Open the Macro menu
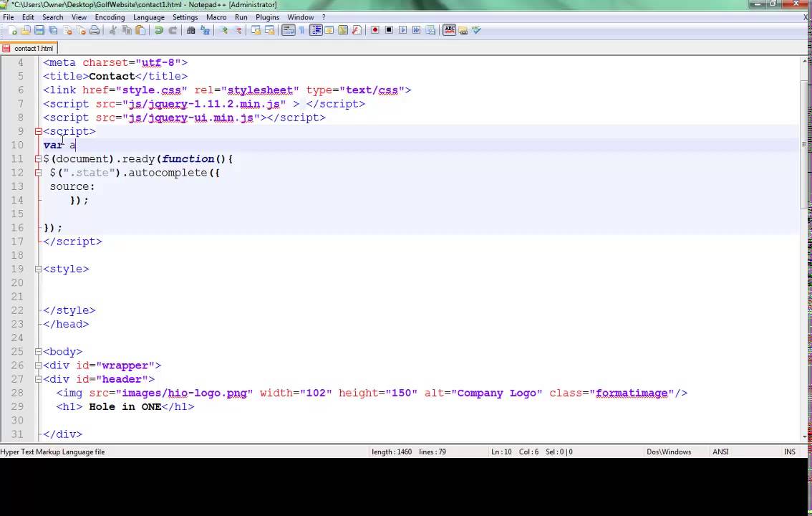The width and height of the screenshot is (812, 516). [x=216, y=17]
